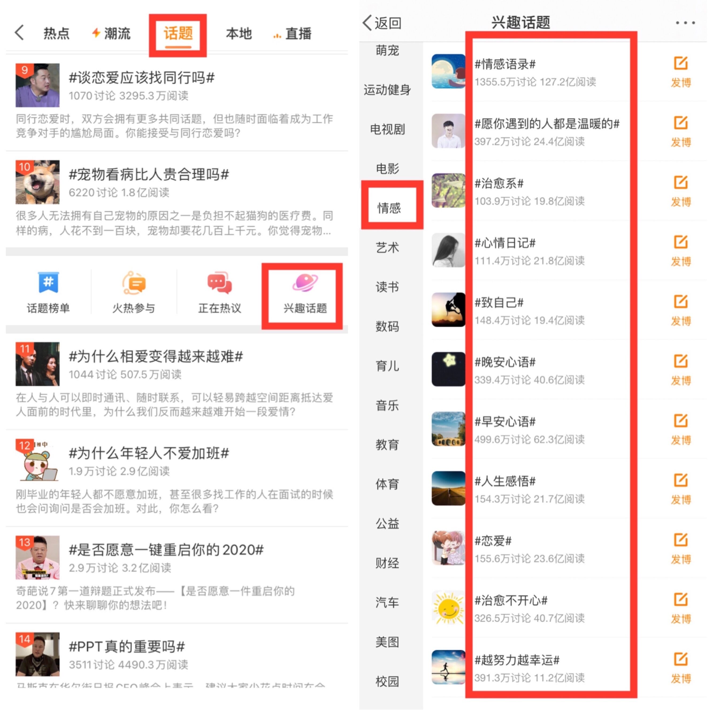The height and width of the screenshot is (728, 716).
Task: Switch to the 本地 tab
Action: click(x=238, y=33)
